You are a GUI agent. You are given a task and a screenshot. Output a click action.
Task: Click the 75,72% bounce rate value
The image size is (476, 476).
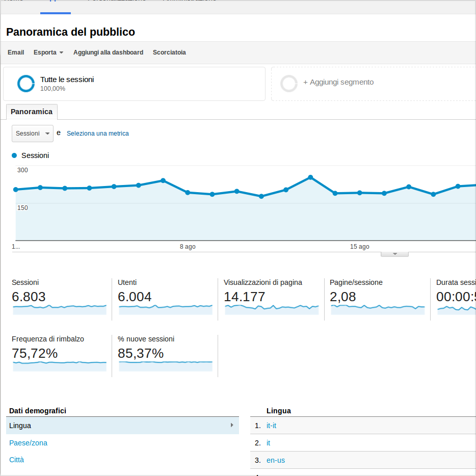[35, 353]
